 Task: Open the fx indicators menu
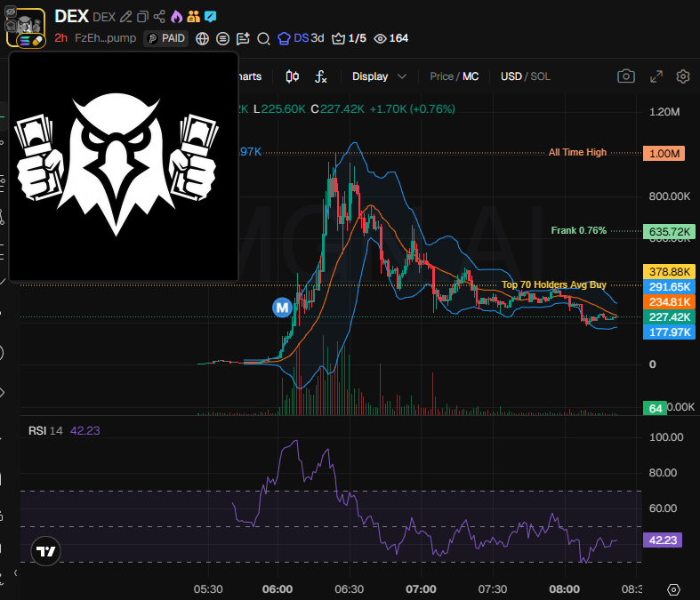point(320,76)
